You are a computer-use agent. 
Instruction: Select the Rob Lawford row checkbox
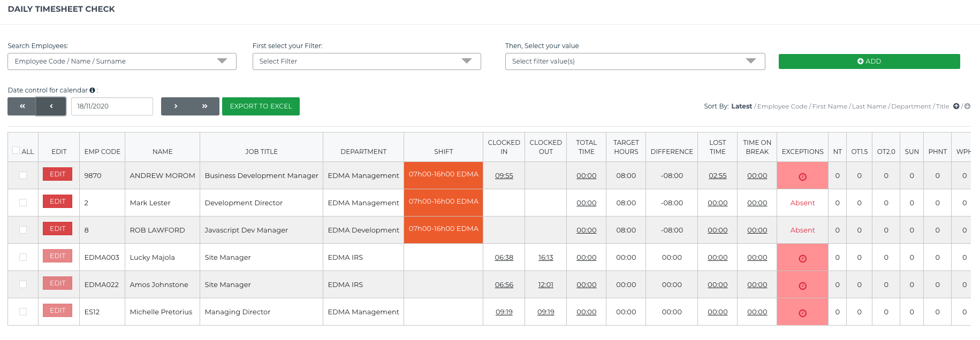point(23,230)
